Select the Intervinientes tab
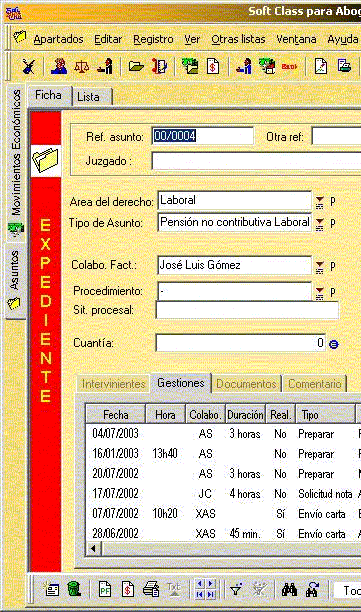The height and width of the screenshot is (612, 361). click(x=114, y=384)
